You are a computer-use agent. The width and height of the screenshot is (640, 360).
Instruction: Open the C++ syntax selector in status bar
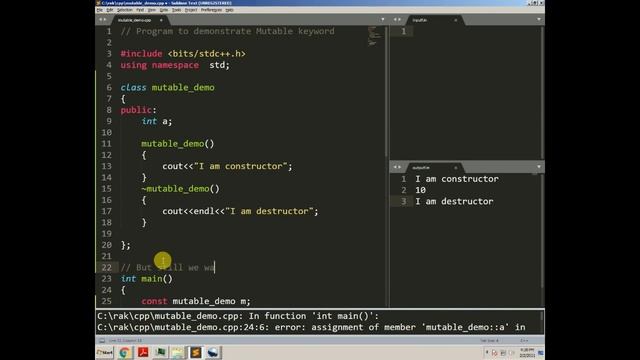524,340
